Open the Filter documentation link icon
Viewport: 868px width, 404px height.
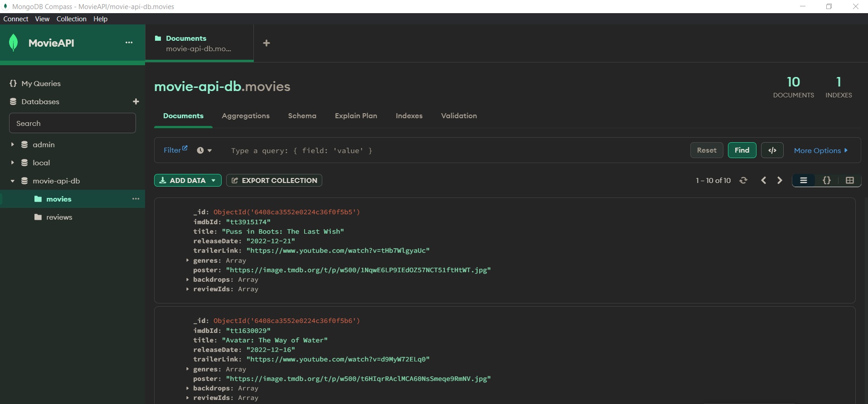point(185,148)
